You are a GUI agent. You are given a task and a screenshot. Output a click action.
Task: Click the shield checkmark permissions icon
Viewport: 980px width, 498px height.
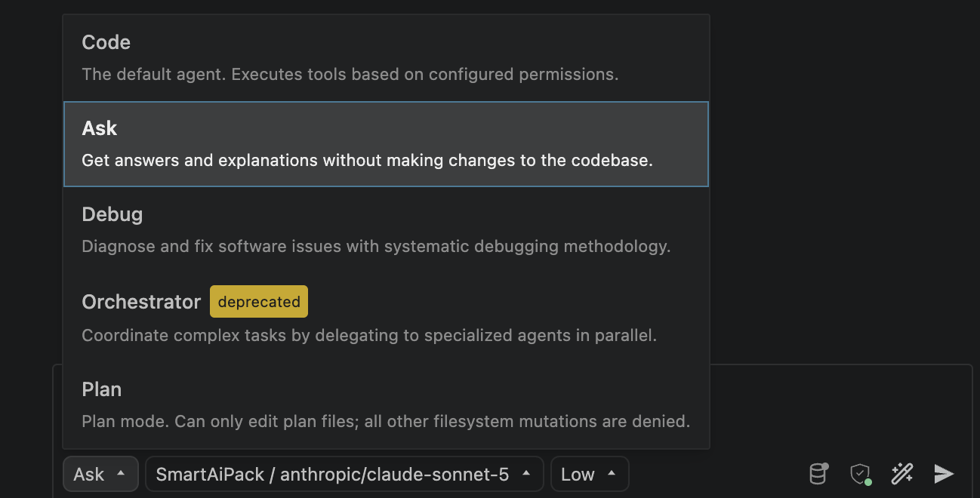click(860, 474)
